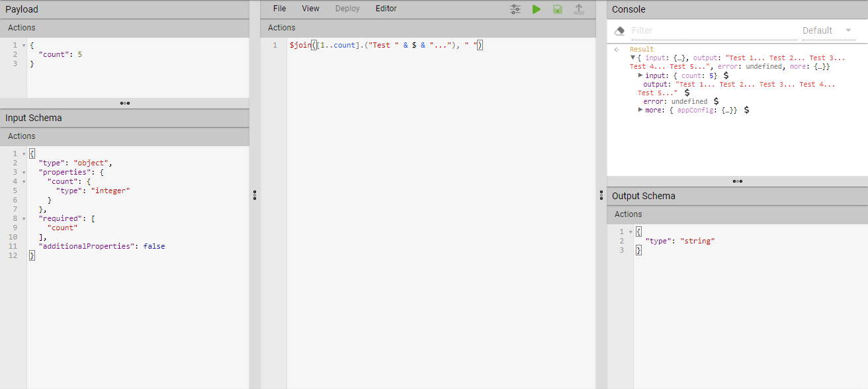Open the Editor menu
Viewport: 868px width, 389px height.
pyautogui.click(x=386, y=9)
